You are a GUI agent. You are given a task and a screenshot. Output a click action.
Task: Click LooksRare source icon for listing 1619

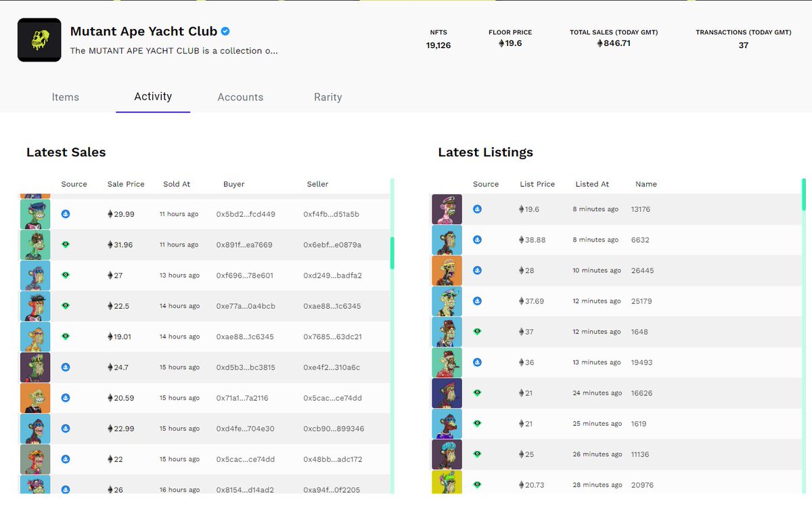(477, 423)
